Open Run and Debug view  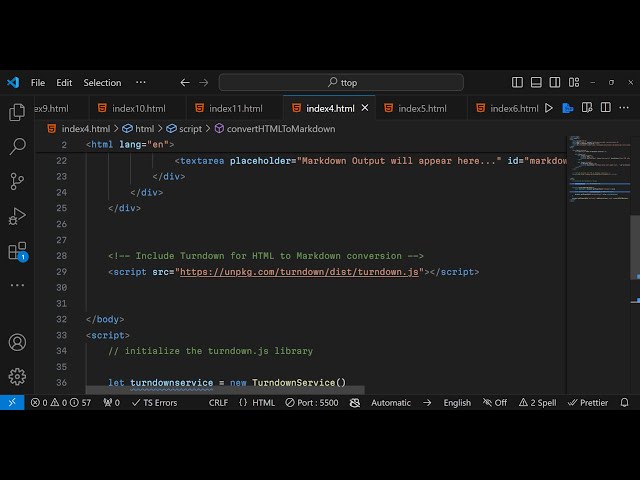(17, 216)
